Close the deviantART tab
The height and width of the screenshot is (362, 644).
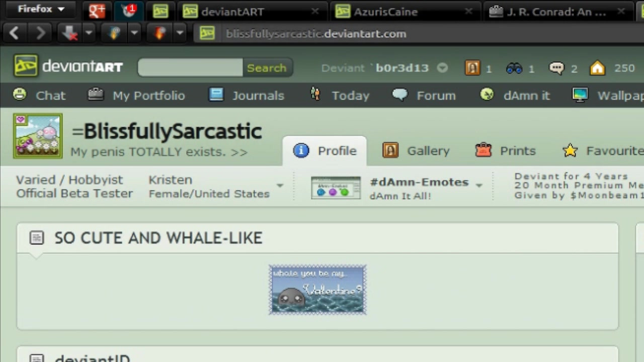[315, 11]
